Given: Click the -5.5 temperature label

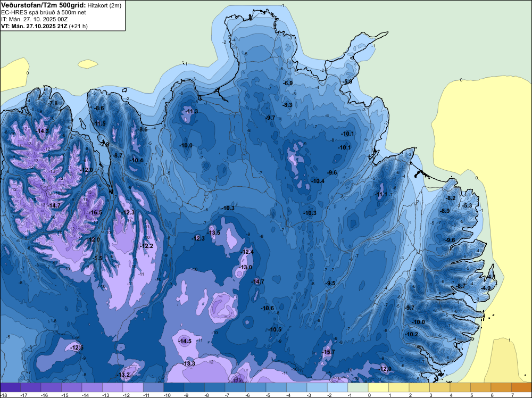Looking at the screenshot, I should pos(98,258).
